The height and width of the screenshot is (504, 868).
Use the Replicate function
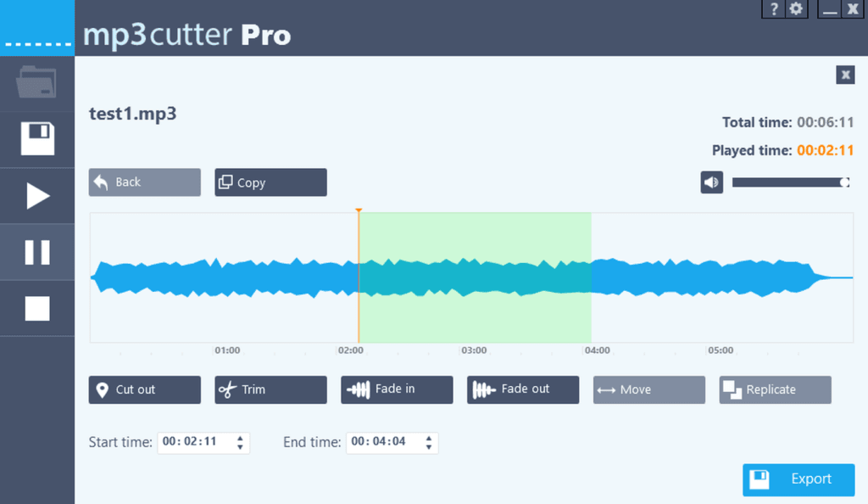tap(774, 389)
